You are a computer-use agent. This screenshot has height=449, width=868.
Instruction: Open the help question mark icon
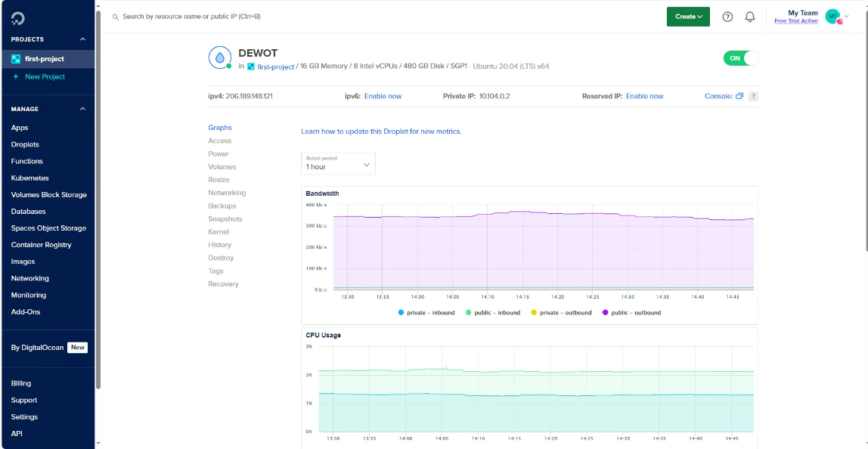pyautogui.click(x=727, y=17)
